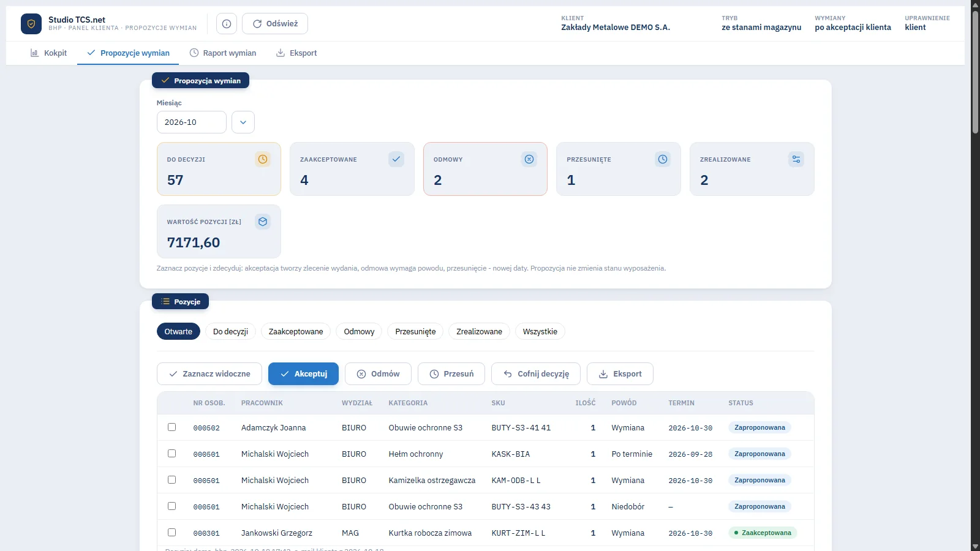Click the Odmów button
Viewport: 980px width, 551px height.
point(378,374)
